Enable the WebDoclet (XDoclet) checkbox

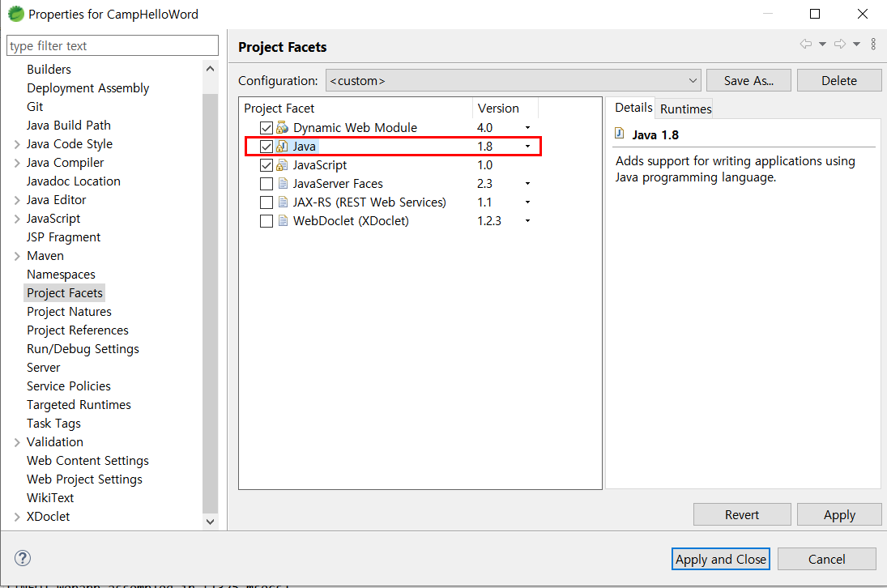(x=267, y=221)
